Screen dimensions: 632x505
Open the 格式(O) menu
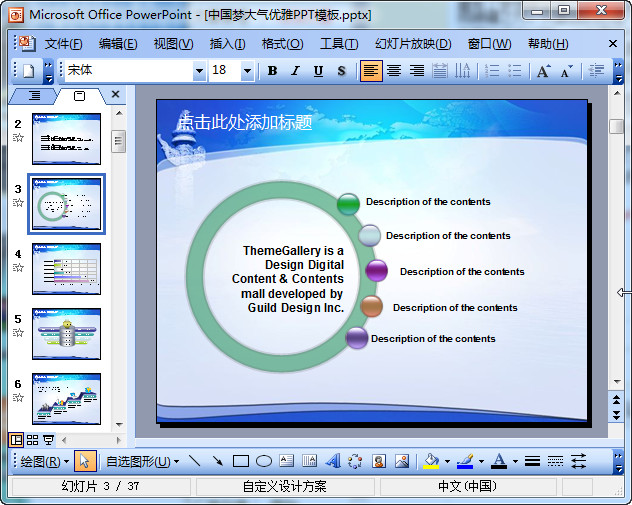coord(282,44)
